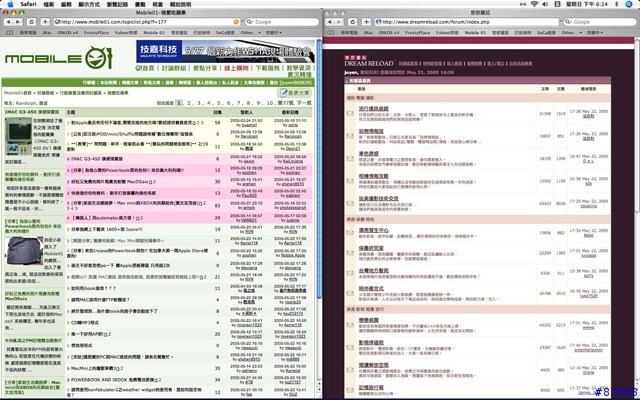Screen dimensions: 640x400
Task: Open Google search magnifier dropdown in Dream Reload window
Action: [568, 22]
